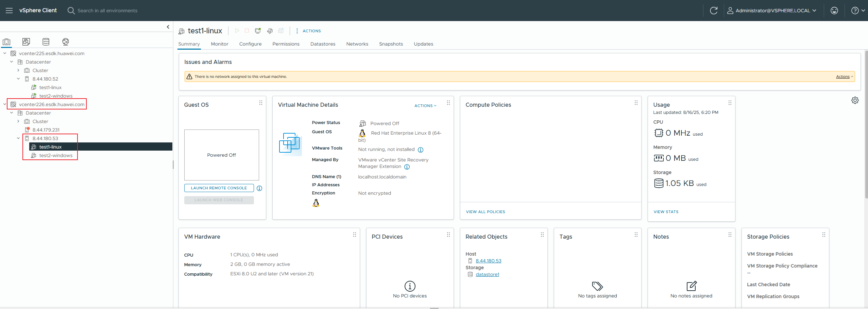This screenshot has height=309, width=868.
Task: Click the Powered Off console thumbnail
Action: point(222,155)
